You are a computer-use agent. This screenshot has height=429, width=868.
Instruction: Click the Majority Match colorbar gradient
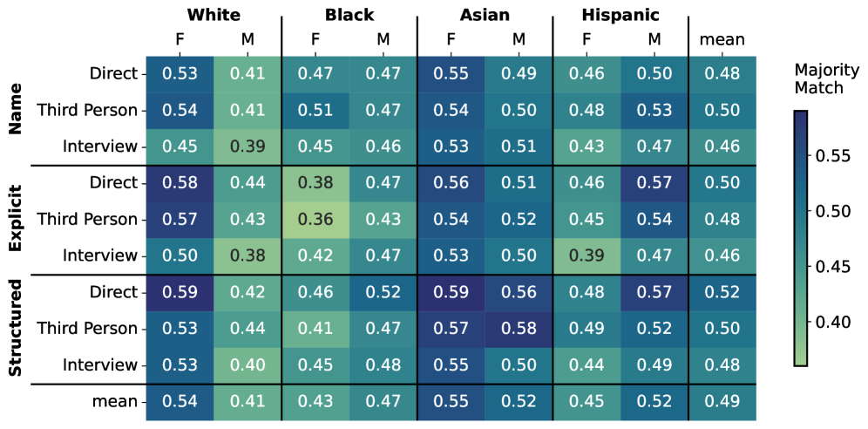click(x=801, y=237)
